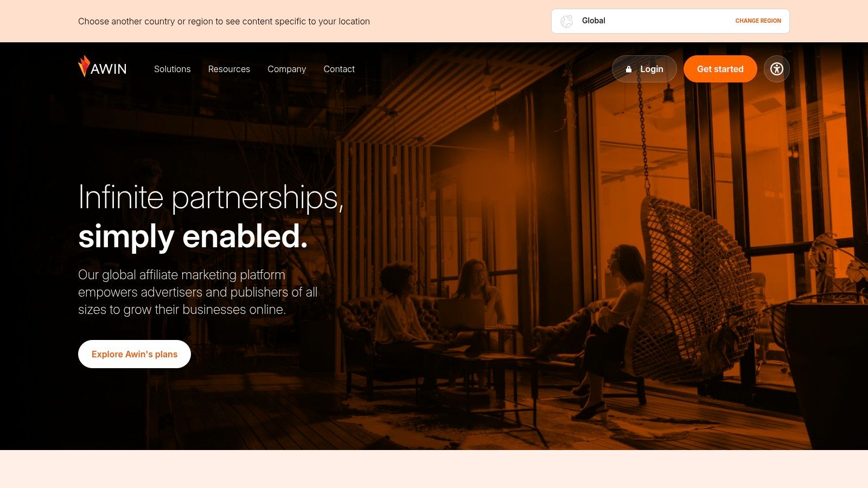Open the Global region selector field

(x=670, y=21)
